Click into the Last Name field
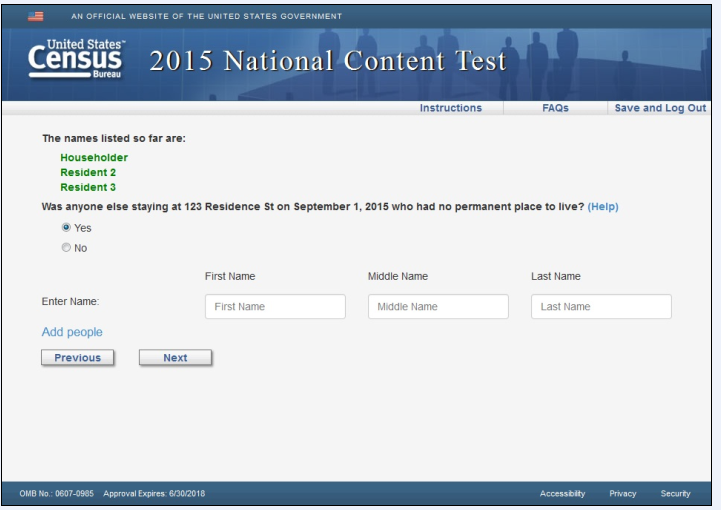This screenshot has height=510, width=721. tap(601, 306)
